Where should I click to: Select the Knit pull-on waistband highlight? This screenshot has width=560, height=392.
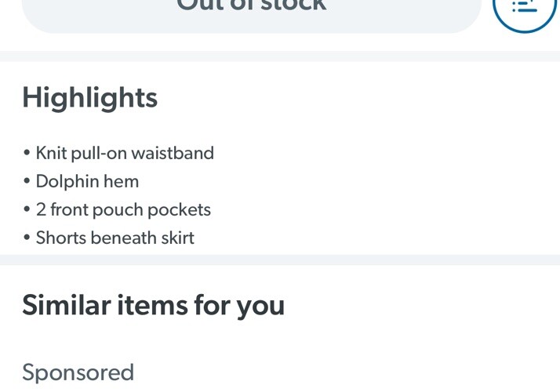point(125,153)
